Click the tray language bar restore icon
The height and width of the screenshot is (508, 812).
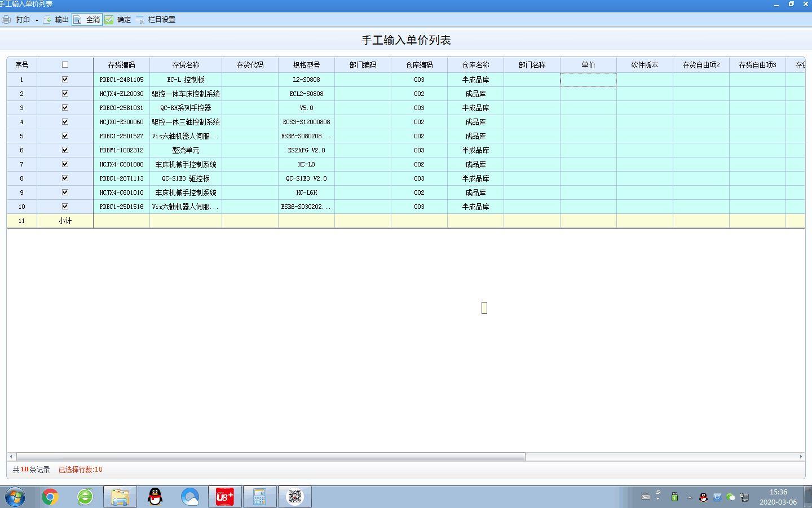point(657,493)
